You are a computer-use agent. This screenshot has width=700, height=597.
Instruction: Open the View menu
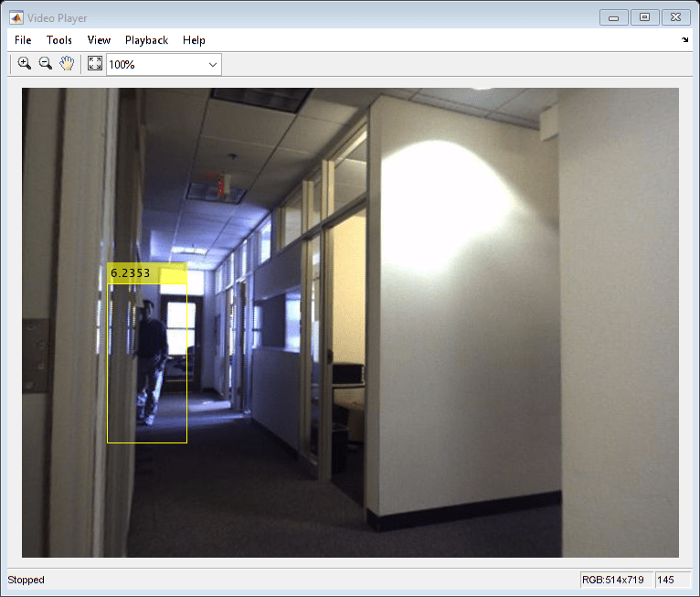click(99, 40)
